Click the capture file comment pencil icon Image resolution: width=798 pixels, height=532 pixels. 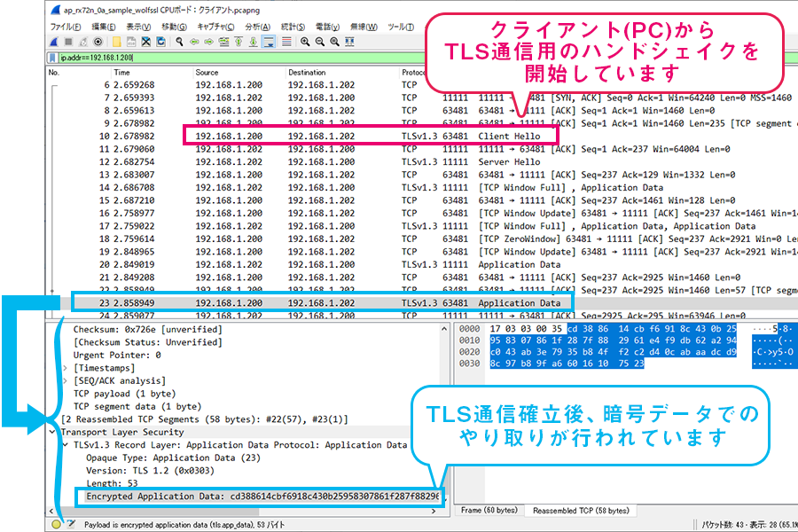(71, 524)
